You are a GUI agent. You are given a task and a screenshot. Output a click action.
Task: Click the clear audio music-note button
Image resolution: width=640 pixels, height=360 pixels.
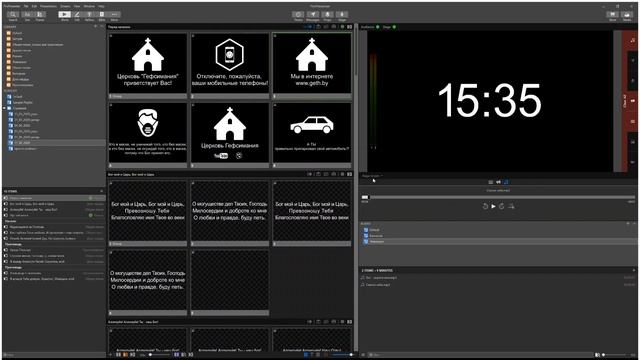pyautogui.click(x=633, y=40)
